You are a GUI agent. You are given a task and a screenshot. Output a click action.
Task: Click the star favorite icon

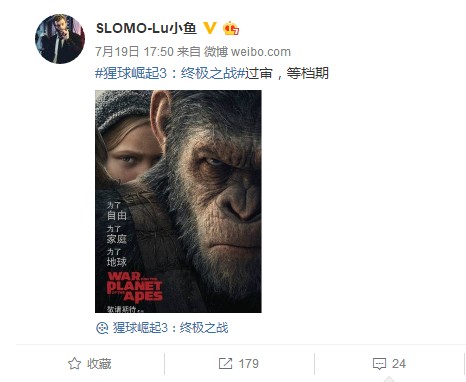tap(75, 364)
